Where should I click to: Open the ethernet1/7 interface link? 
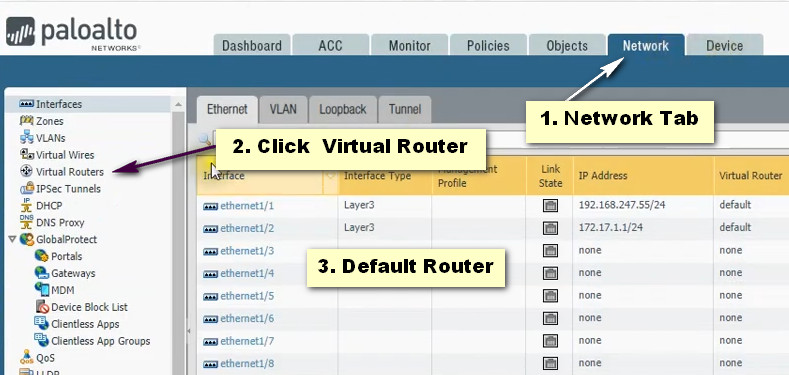[247, 341]
